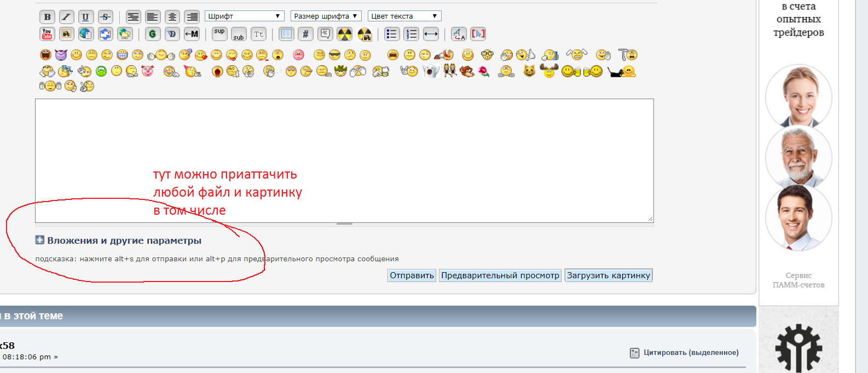Click the elderly man trader photo

(x=798, y=158)
